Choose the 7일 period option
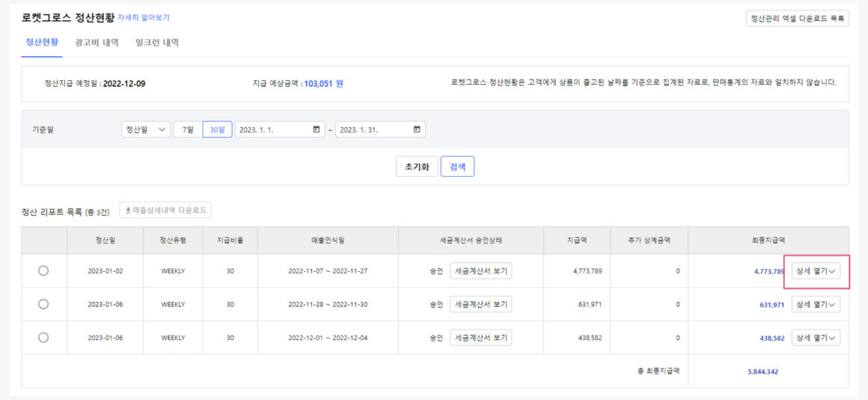Viewport: 868px width, 400px height. pyautogui.click(x=188, y=130)
